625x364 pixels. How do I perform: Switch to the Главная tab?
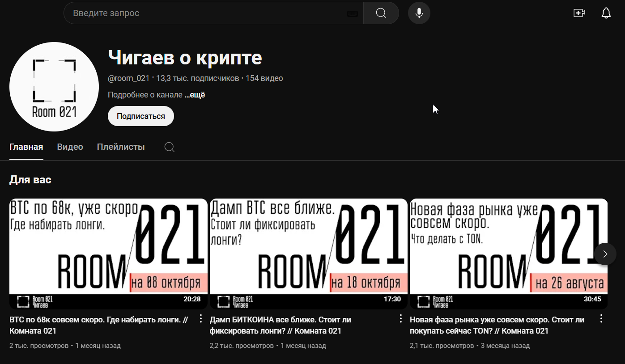(x=26, y=147)
